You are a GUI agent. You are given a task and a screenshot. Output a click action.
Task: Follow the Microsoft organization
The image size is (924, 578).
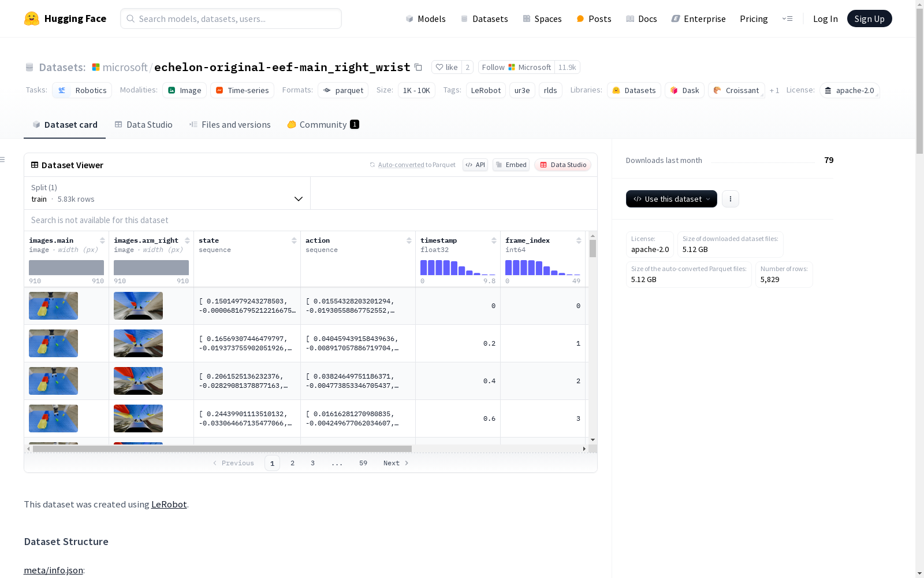tap(516, 67)
